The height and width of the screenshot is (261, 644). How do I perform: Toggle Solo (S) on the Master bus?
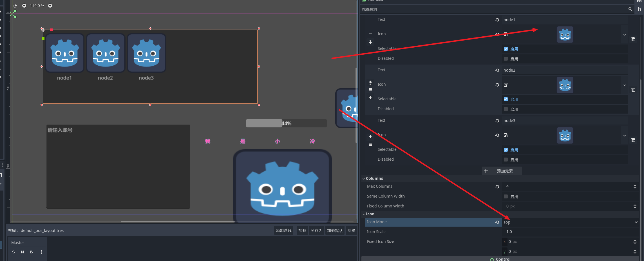(x=14, y=252)
